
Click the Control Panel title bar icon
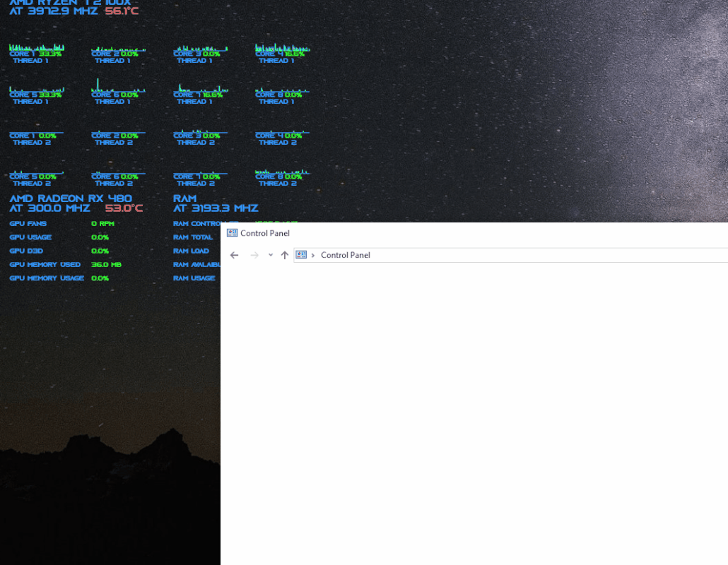pos(232,233)
